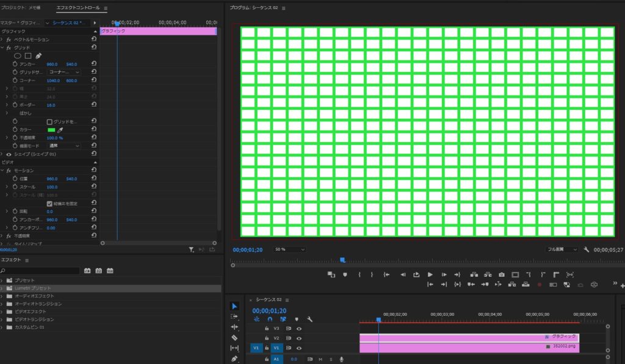Select the rectangle mask tool under グリッド

pos(28,55)
